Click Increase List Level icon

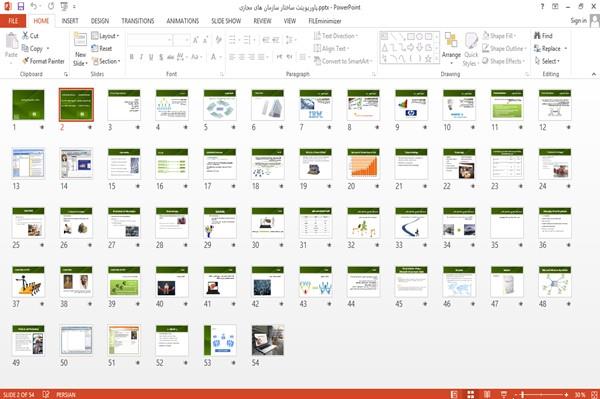point(276,40)
